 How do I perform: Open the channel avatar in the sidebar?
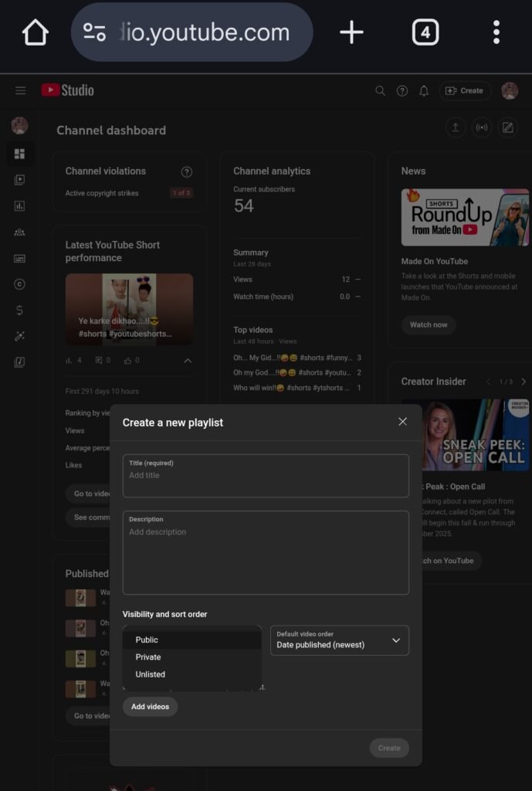(19, 126)
